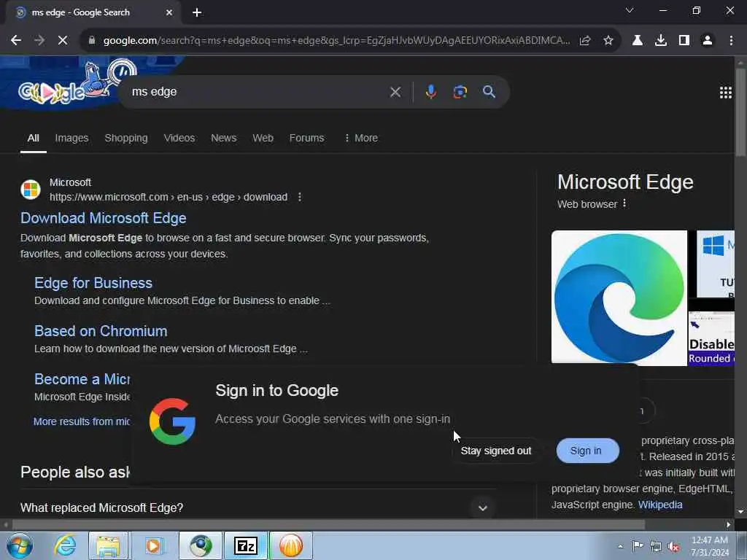The height and width of the screenshot is (560, 747).
Task: Bookmark this page with the star icon
Action: 608,41
